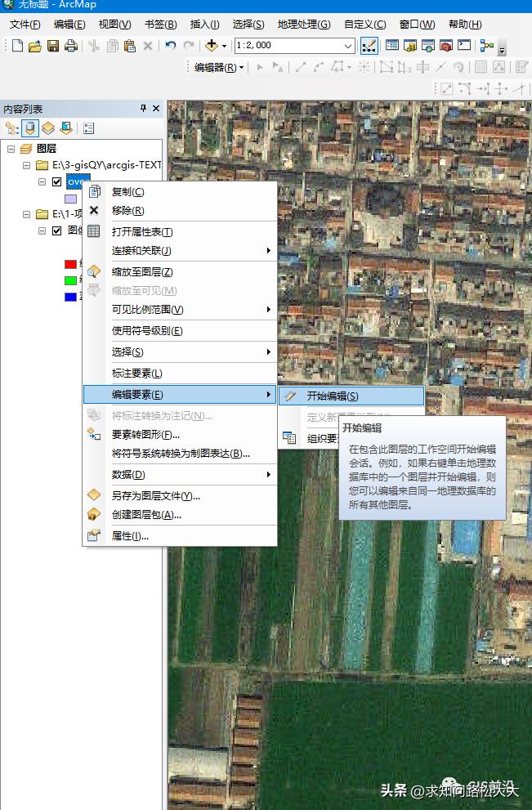The width and height of the screenshot is (532, 810).
Task: Create a new map document
Action: (x=17, y=46)
